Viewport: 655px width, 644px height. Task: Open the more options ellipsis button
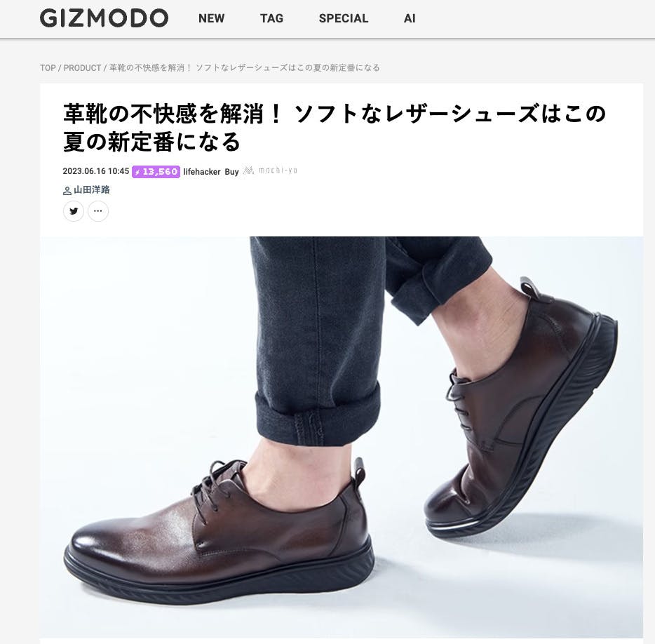[98, 211]
